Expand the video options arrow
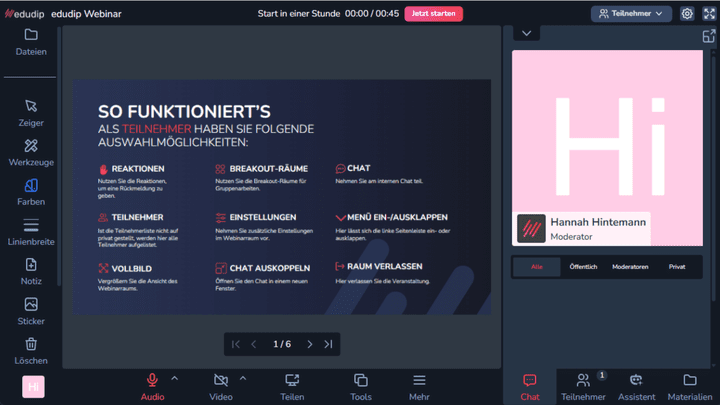This screenshot has height=405, width=720. pyautogui.click(x=243, y=379)
